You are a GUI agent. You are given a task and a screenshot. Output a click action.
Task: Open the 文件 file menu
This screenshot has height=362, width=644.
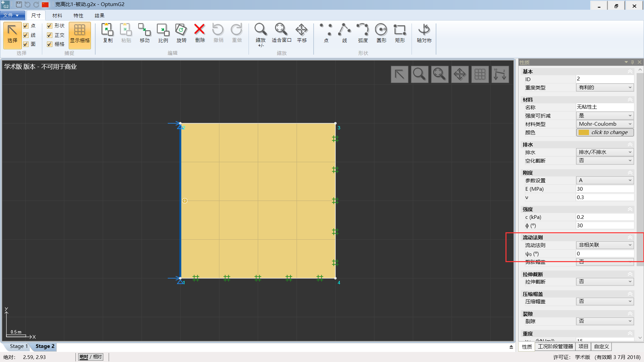pos(12,15)
